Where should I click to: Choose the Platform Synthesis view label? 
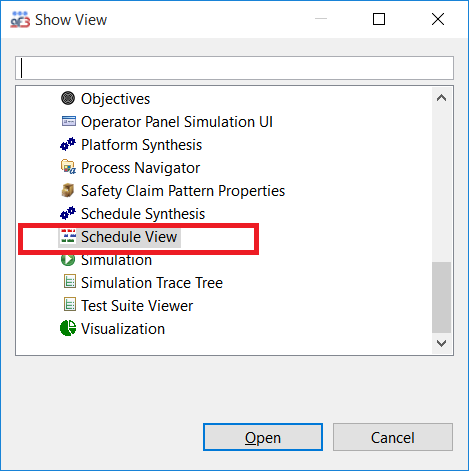tap(142, 145)
